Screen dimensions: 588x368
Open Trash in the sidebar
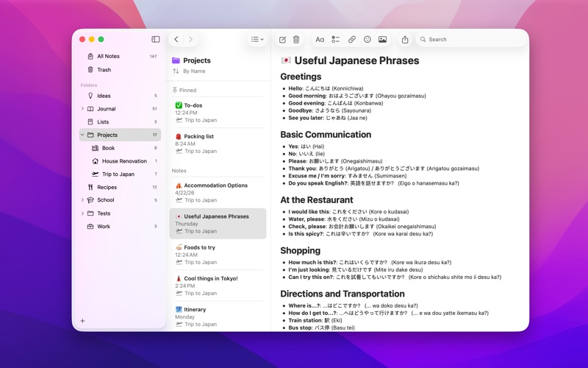[x=120, y=70]
